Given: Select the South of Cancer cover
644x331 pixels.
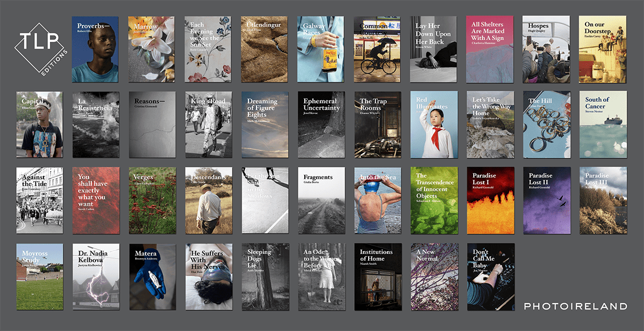Looking at the screenshot, I should click(x=603, y=124).
